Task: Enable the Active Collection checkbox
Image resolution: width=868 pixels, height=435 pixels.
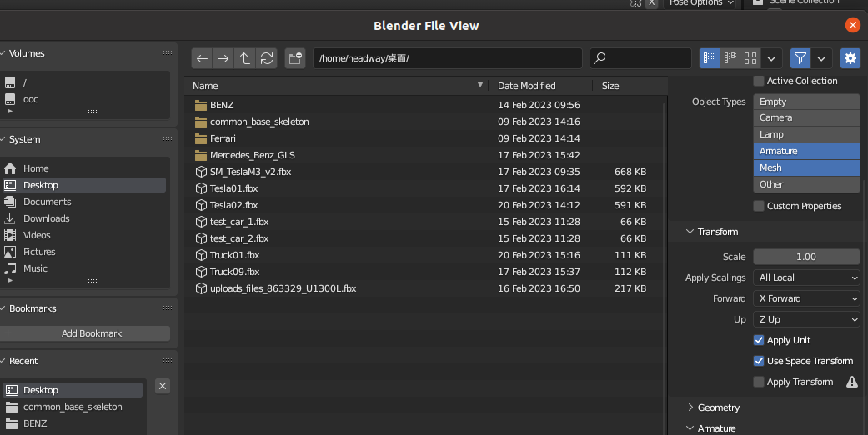Action: [759, 81]
